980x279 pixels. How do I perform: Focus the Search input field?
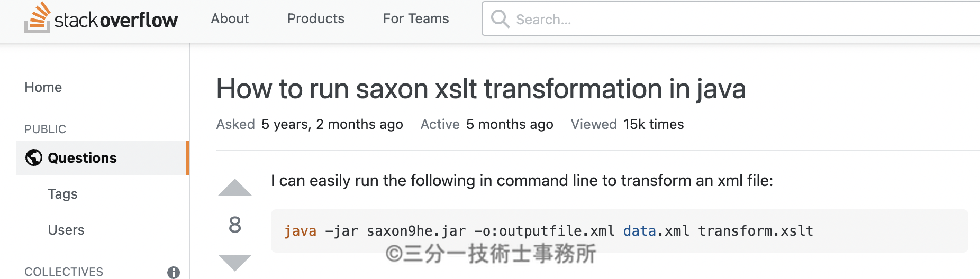[731, 19]
